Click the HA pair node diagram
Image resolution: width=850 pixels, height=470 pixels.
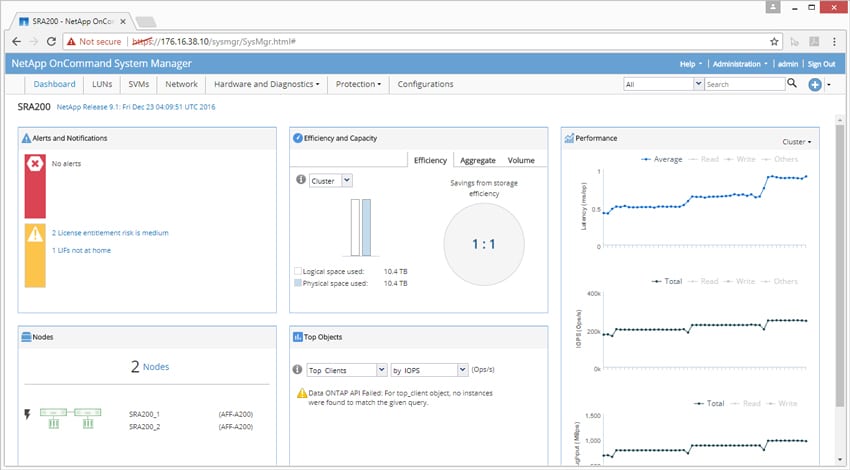[70, 419]
